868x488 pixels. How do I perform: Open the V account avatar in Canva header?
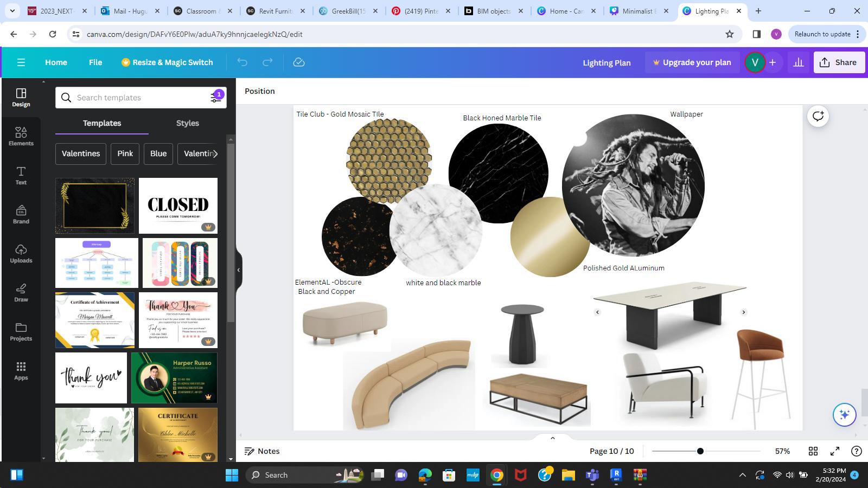pos(755,62)
